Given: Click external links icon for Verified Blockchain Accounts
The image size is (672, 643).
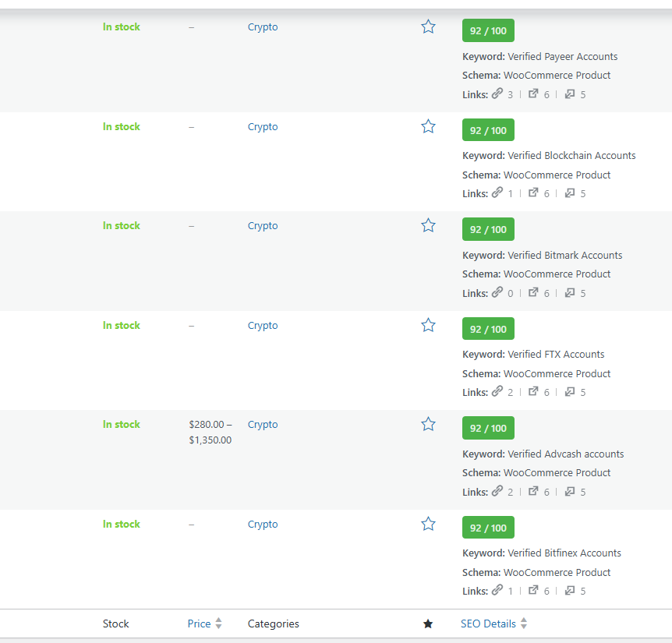Looking at the screenshot, I should click(x=533, y=193).
